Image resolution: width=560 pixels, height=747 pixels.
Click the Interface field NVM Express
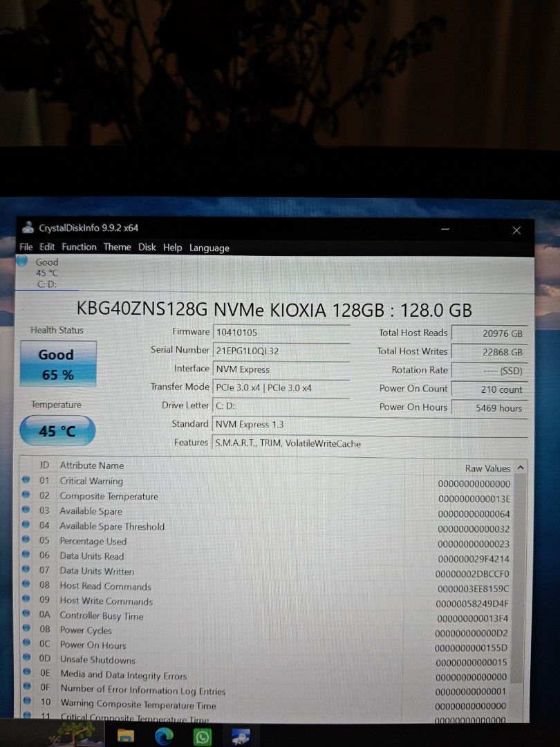tap(281, 369)
